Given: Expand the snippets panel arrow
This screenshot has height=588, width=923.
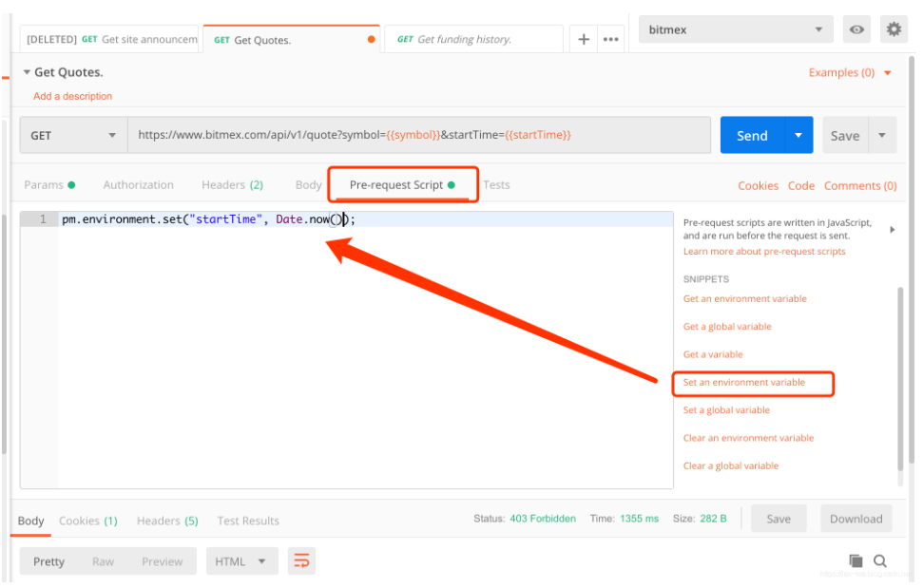Looking at the screenshot, I should [x=892, y=229].
